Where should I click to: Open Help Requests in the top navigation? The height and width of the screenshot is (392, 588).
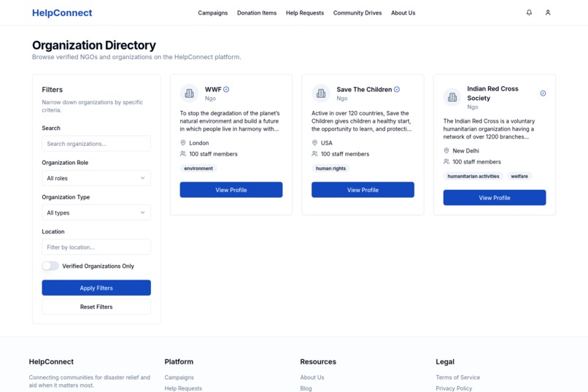click(304, 12)
